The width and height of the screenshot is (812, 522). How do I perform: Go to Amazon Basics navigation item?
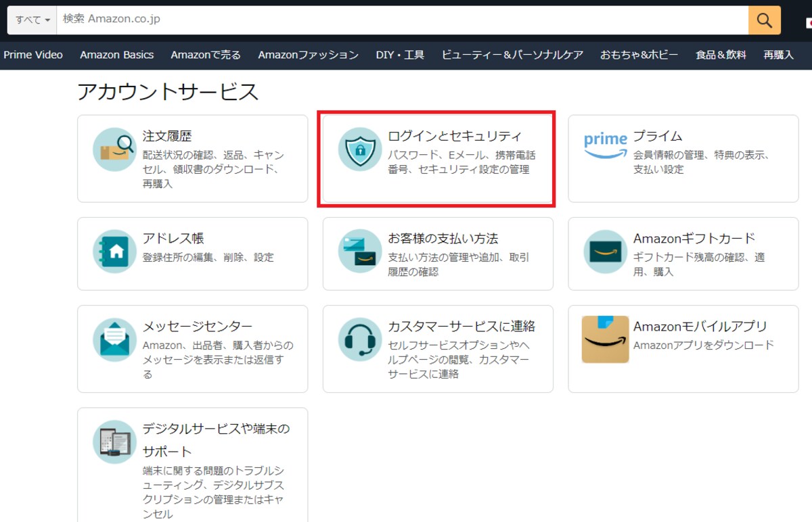click(x=117, y=55)
